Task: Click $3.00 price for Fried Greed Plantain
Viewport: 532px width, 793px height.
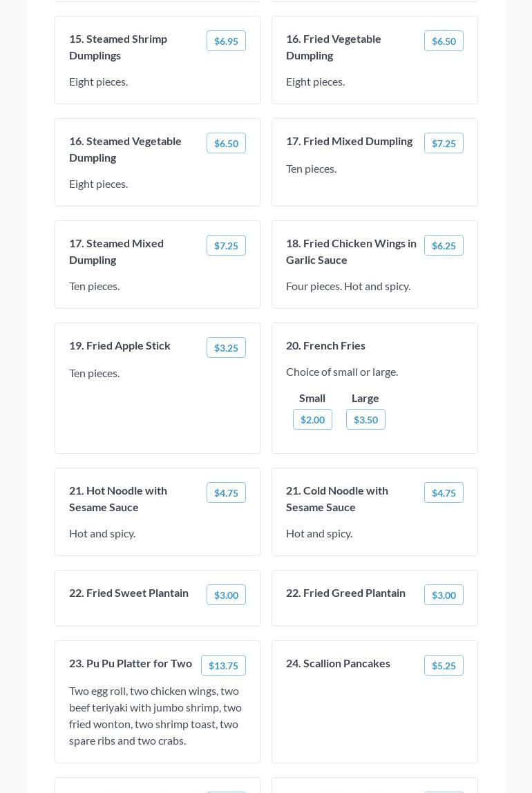Action: (444, 595)
